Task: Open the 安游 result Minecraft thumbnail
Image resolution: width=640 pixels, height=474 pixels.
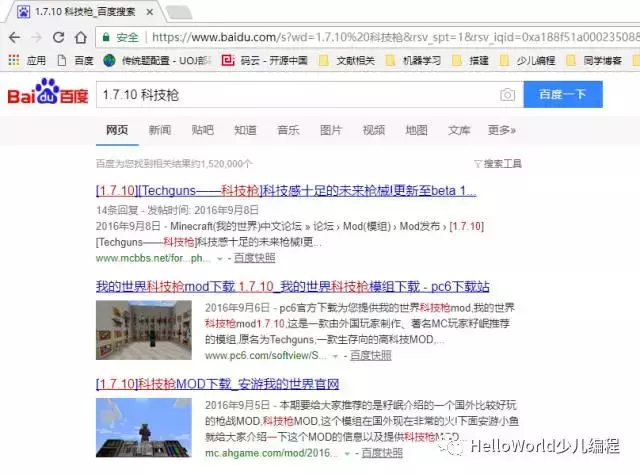Action: [144, 427]
